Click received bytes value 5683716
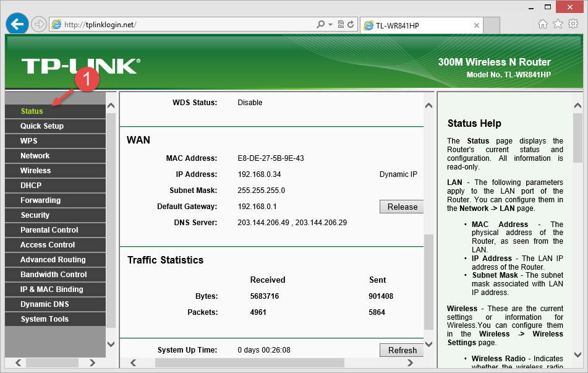The height and width of the screenshot is (373, 588). (x=265, y=296)
